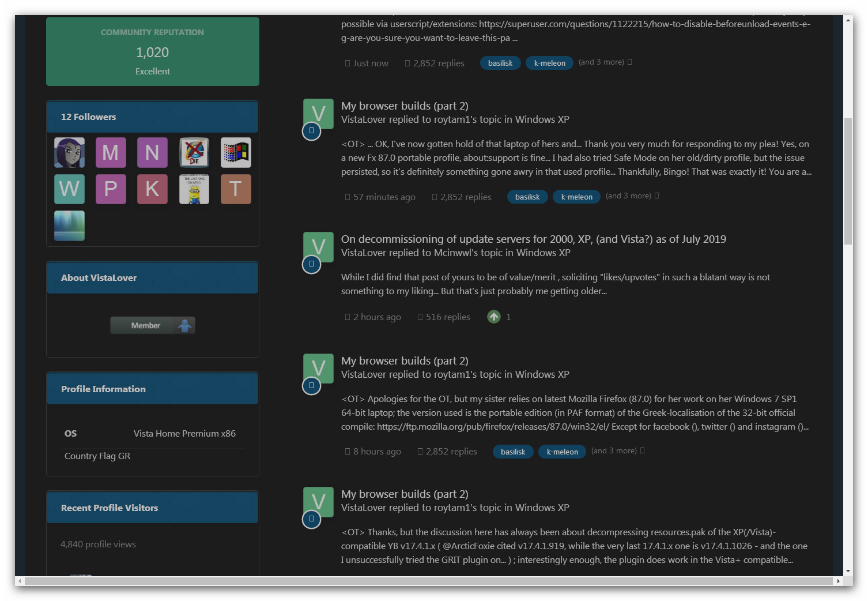Screen dimensions: 868x601
Task: Open the Windows logo follower avatar
Action: [x=236, y=152]
